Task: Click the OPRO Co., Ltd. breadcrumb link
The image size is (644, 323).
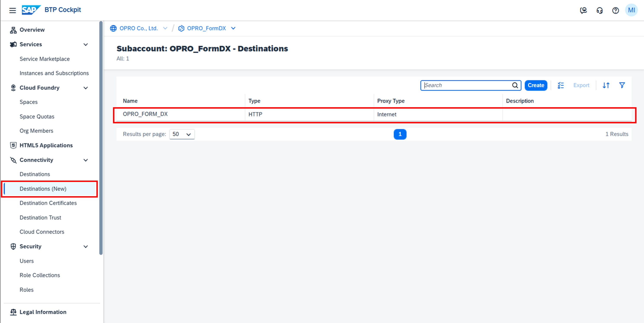Action: tap(139, 28)
